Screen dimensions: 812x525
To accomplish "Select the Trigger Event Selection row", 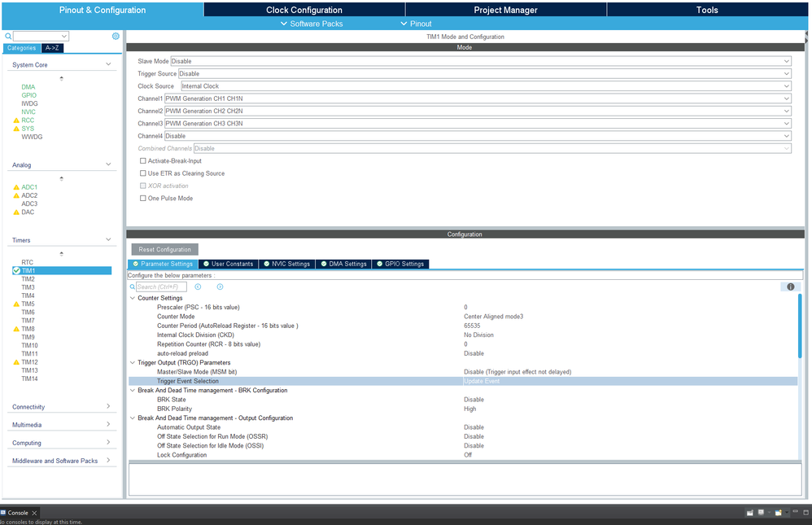I will pos(463,382).
